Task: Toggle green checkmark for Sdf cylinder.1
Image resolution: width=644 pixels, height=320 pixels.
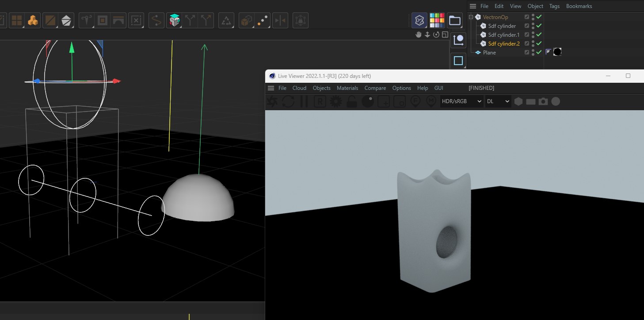Action: [x=539, y=35]
